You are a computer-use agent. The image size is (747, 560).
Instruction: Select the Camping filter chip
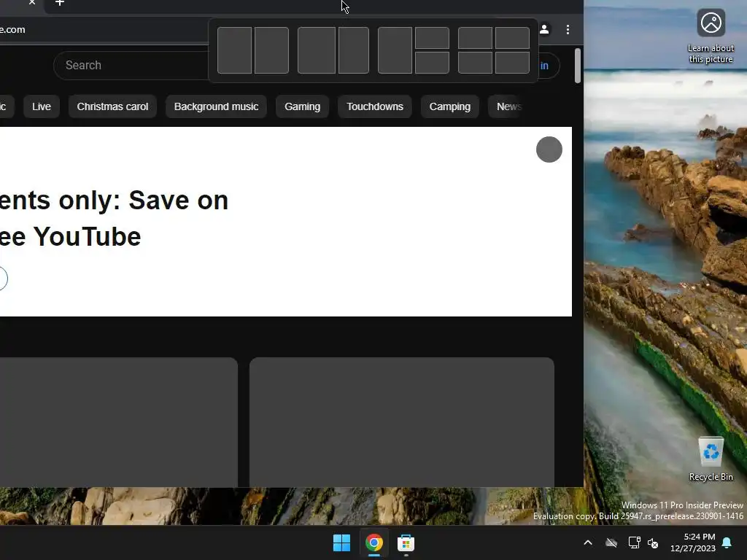point(449,106)
